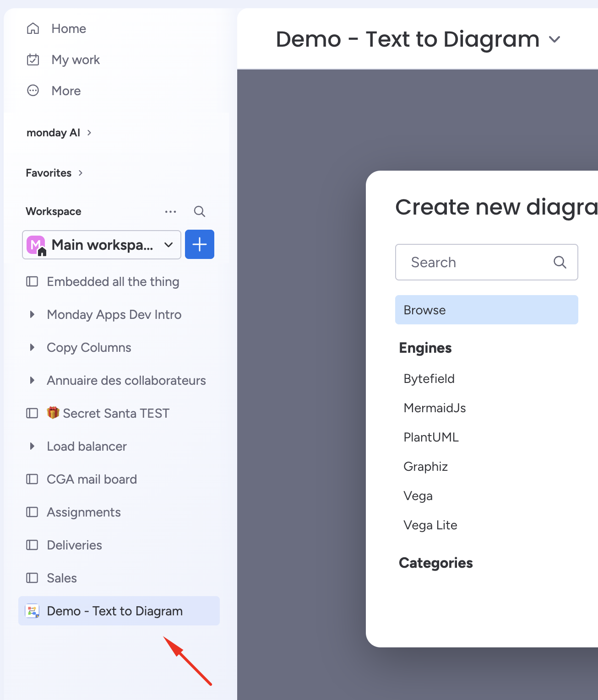Select the Vega Lite engine
Image resolution: width=598 pixels, height=700 pixels.
pyautogui.click(x=430, y=525)
